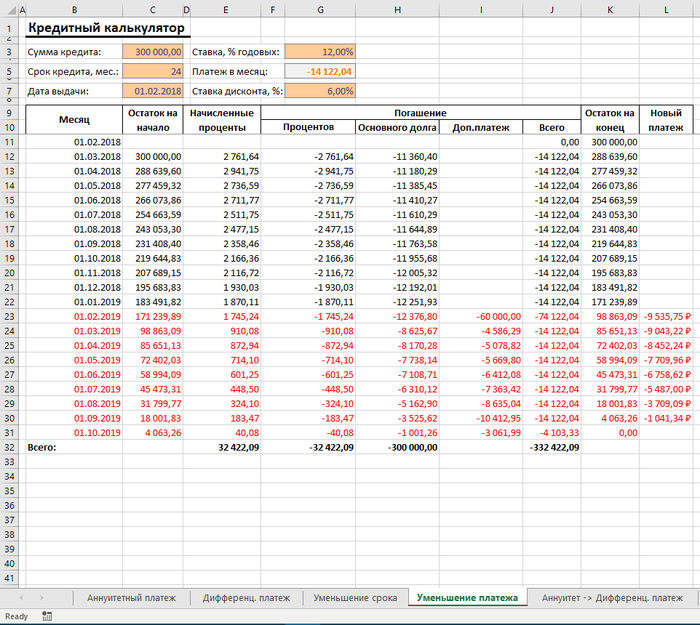Switch to the Дифференц. платеж sheet
This screenshot has width=700, height=625.
(245, 598)
